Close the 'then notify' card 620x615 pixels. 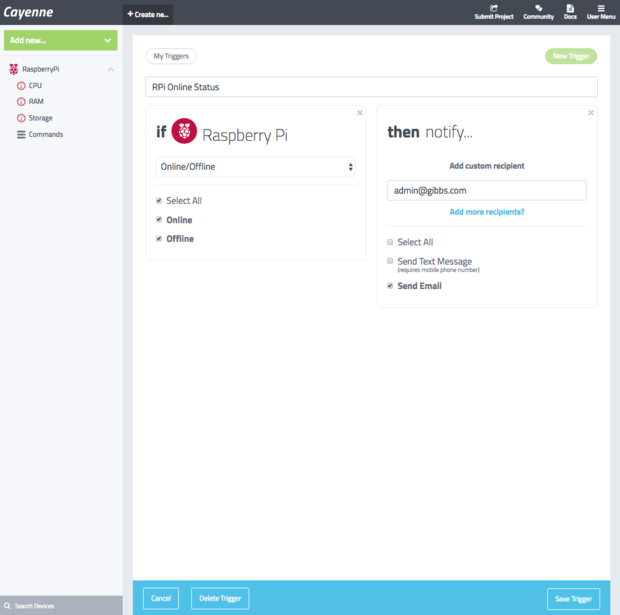point(591,113)
